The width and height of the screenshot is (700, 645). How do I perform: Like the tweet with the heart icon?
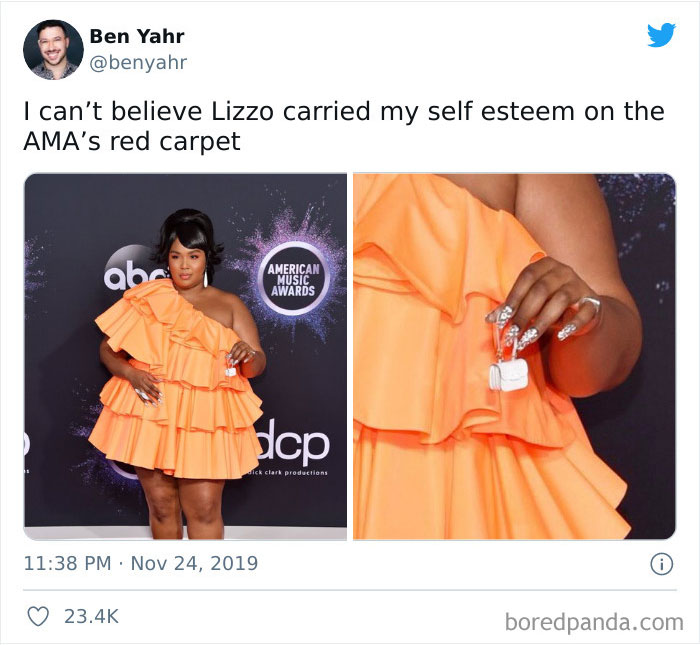(38, 616)
